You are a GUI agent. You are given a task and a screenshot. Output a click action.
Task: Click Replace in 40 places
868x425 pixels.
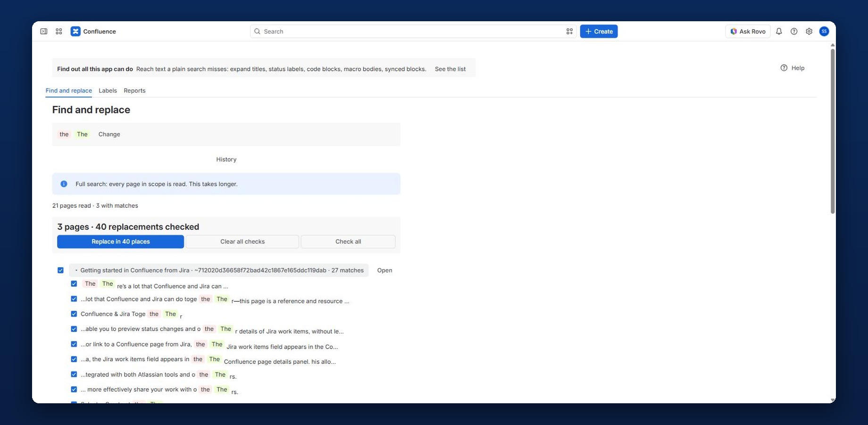[121, 241]
